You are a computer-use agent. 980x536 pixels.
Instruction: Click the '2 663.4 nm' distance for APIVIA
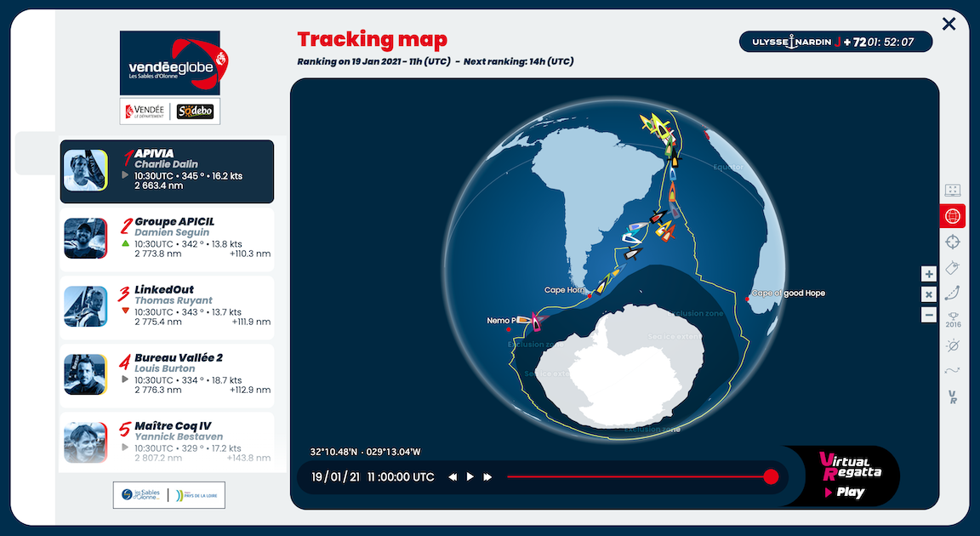(159, 185)
